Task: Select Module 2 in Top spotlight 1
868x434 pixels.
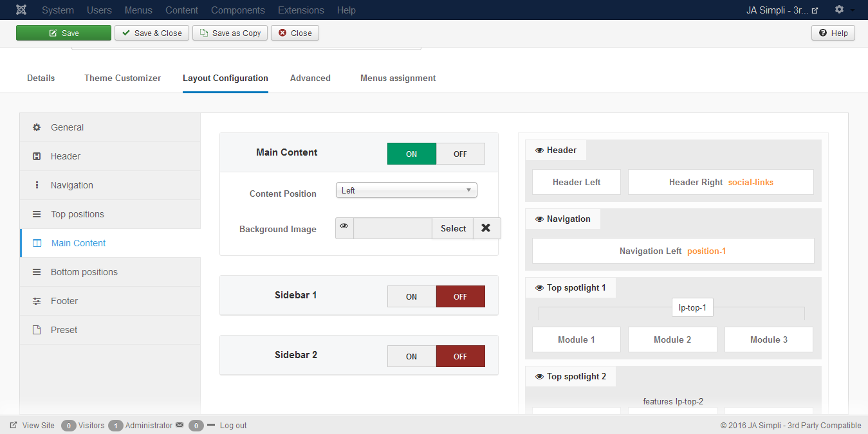Action: point(672,339)
